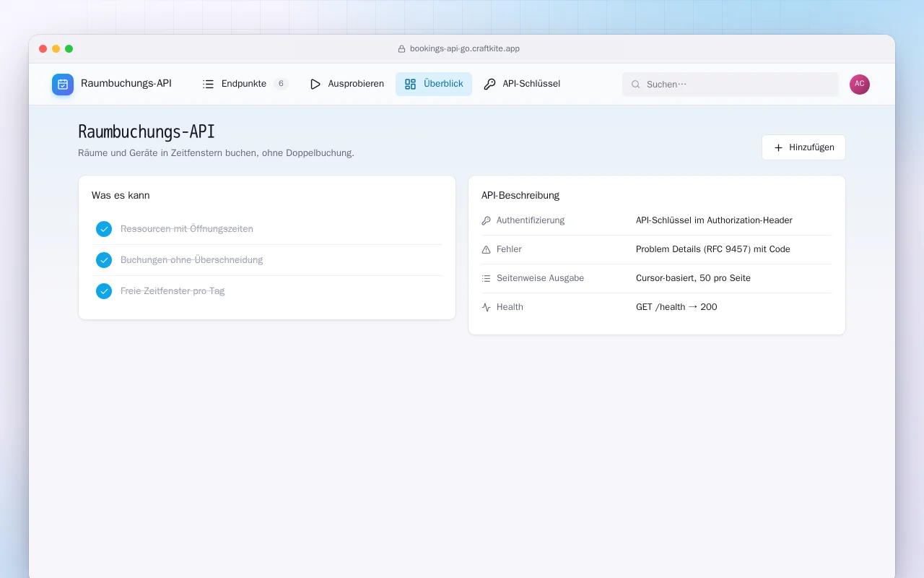Click the 'Ressourcen mit Öffnungszeiten' label
This screenshot has width=924, height=578.
click(x=187, y=229)
